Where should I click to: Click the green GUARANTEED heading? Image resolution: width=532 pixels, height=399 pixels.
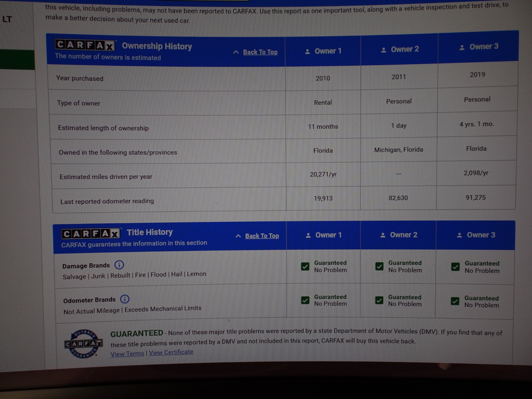(137, 333)
